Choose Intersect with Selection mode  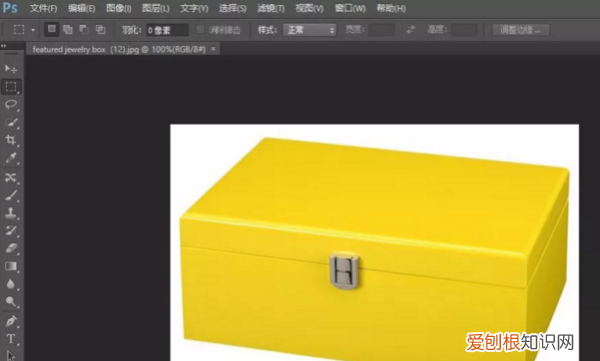point(100,29)
